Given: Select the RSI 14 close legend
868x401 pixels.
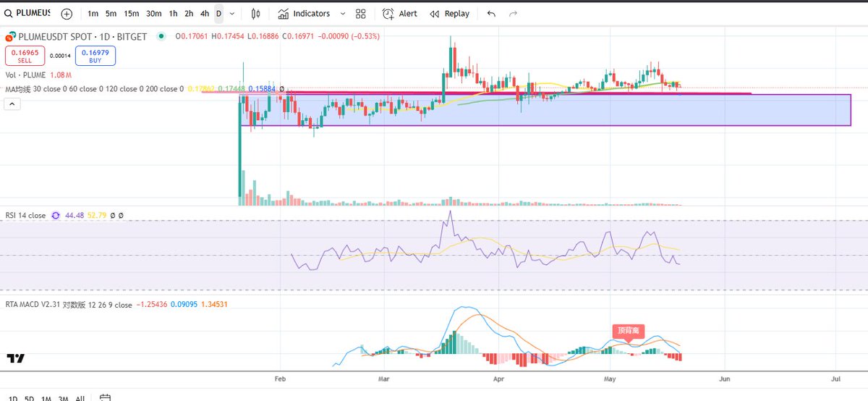Looking at the screenshot, I should [x=25, y=216].
